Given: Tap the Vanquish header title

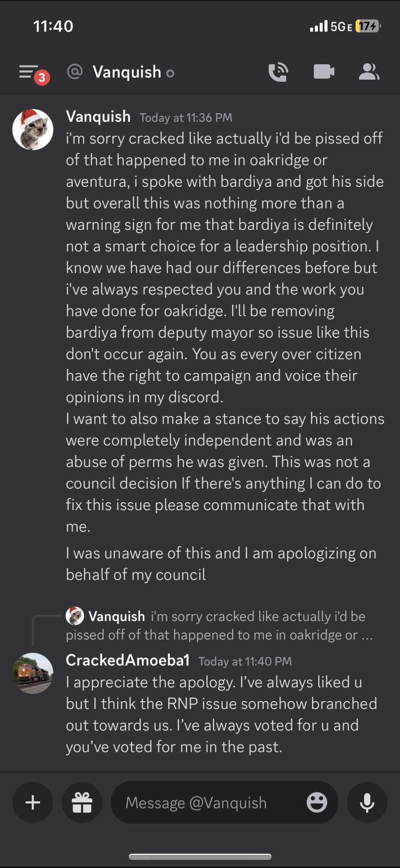Looking at the screenshot, I should click(x=127, y=72).
